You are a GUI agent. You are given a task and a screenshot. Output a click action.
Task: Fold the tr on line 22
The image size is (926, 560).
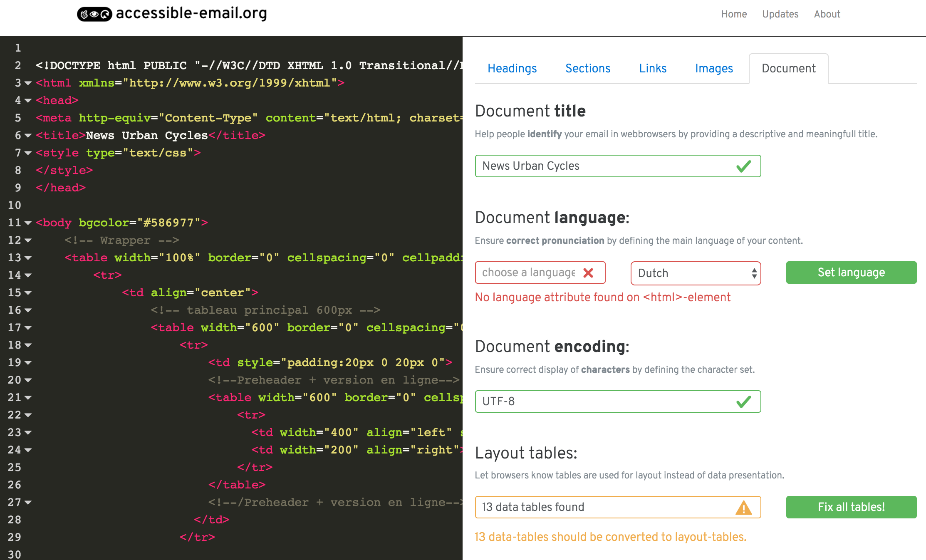click(28, 415)
